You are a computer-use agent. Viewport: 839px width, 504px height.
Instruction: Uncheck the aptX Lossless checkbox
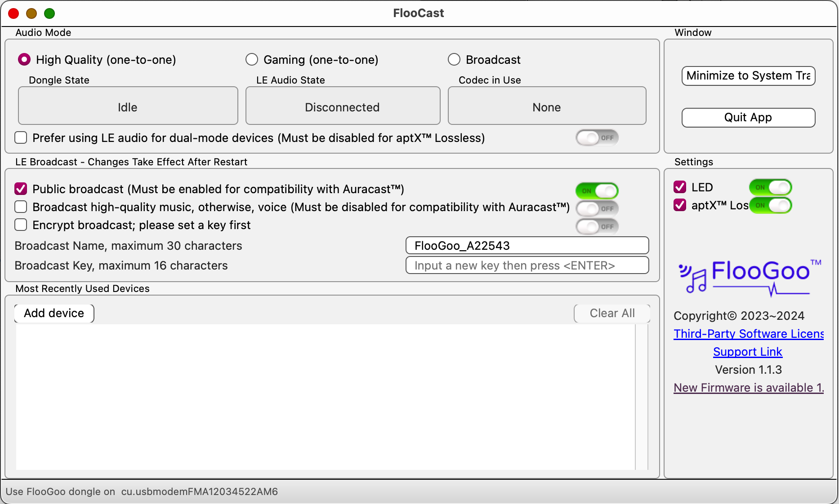pyautogui.click(x=680, y=205)
